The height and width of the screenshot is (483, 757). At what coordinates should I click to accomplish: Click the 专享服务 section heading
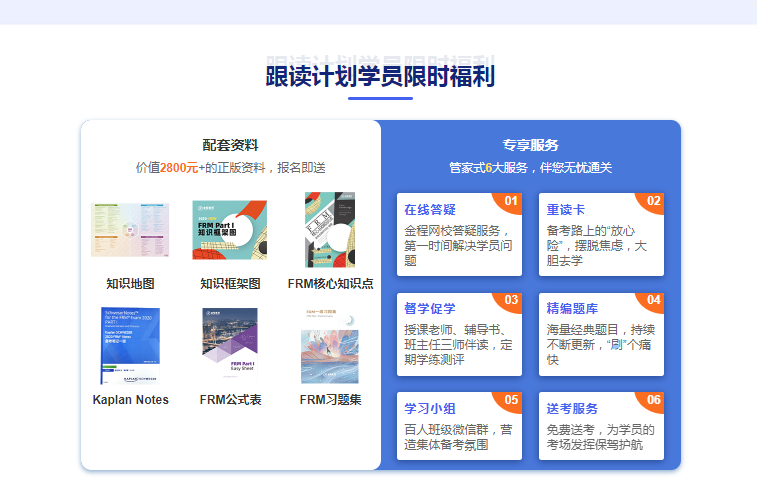tap(531, 145)
